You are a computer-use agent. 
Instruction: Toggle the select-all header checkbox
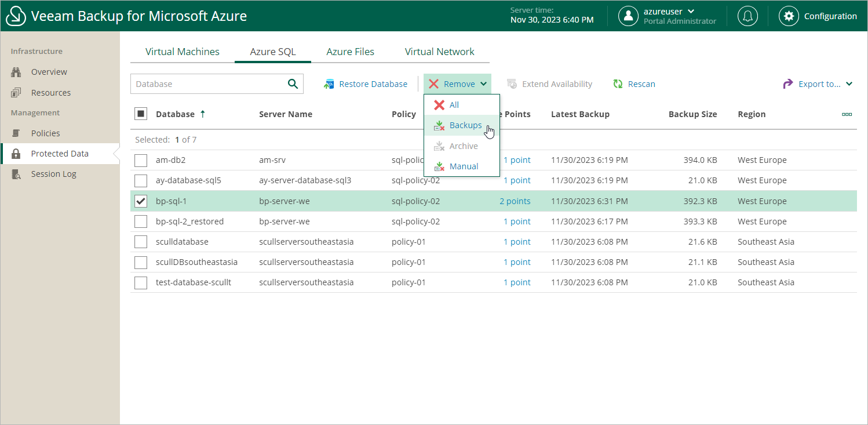pyautogui.click(x=141, y=114)
